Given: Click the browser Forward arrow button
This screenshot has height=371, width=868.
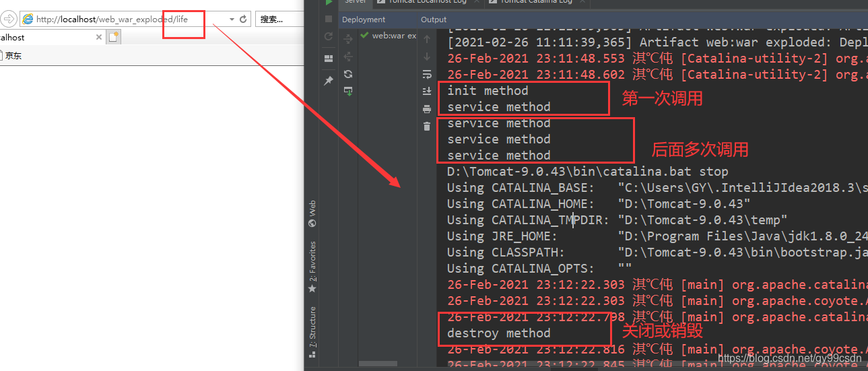Looking at the screenshot, I should [9, 20].
